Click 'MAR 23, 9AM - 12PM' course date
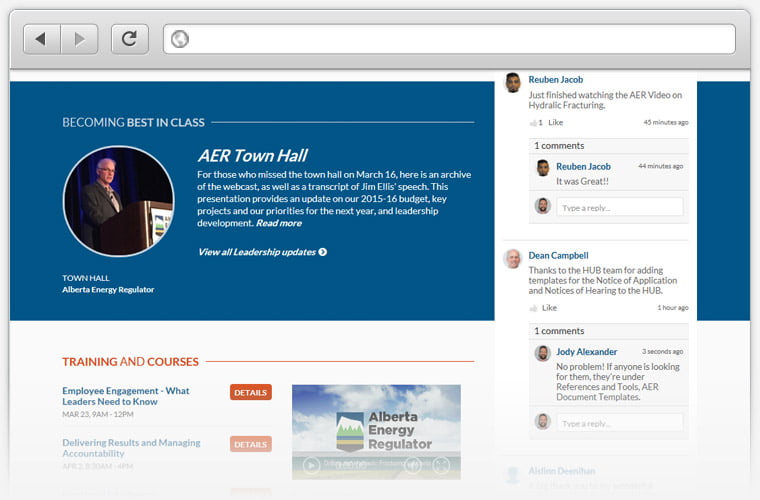The height and width of the screenshot is (500, 760). click(98, 415)
